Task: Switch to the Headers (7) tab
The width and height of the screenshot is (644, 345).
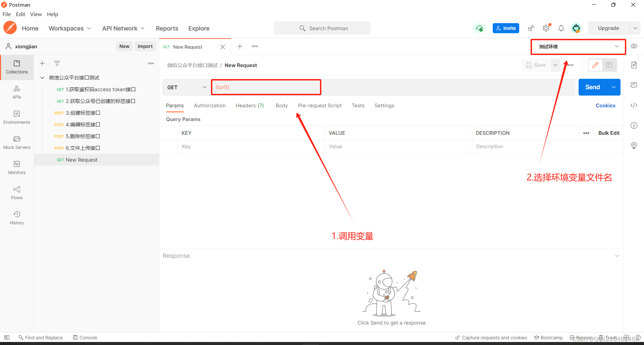Action: point(250,106)
